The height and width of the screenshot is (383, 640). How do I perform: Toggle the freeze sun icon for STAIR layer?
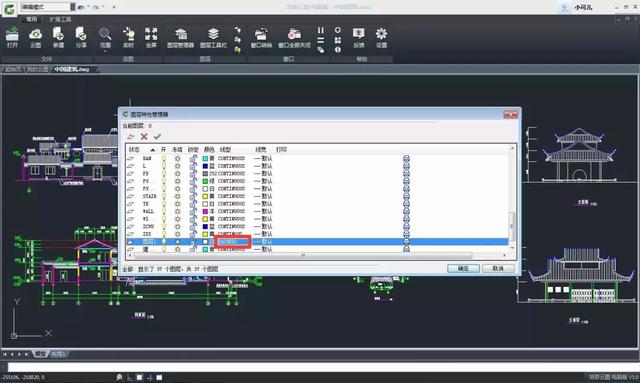(178, 196)
